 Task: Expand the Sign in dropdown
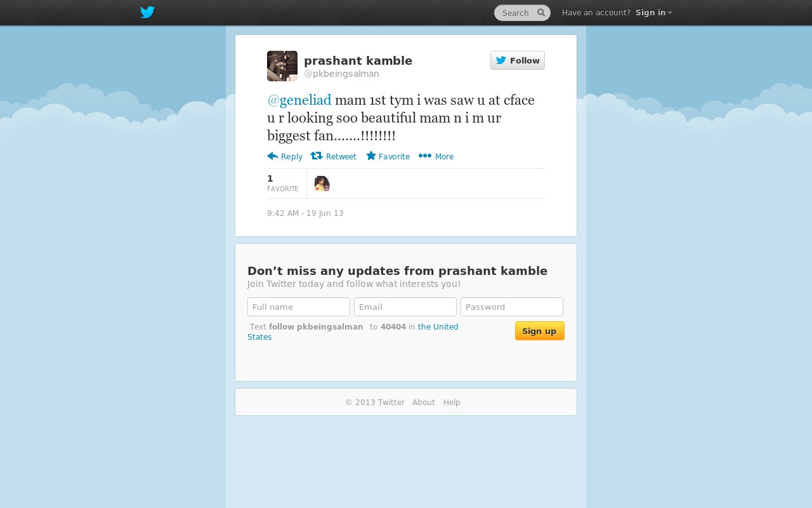653,13
